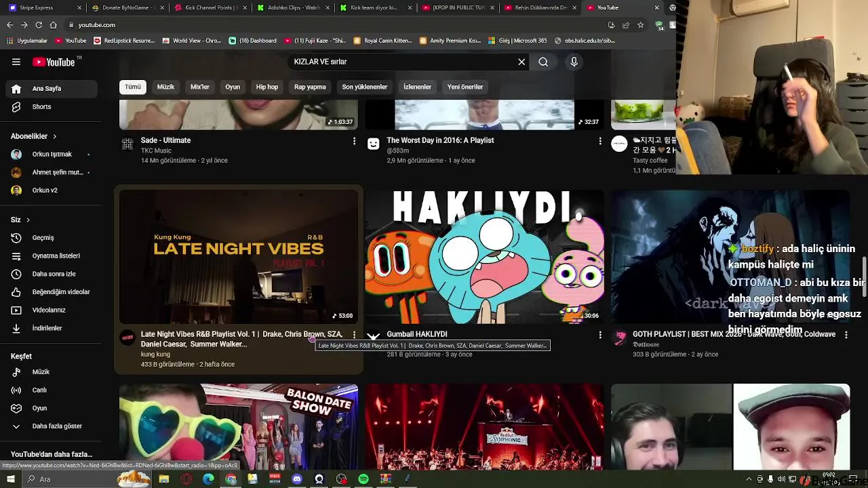Image resolution: width=868 pixels, height=488 pixels.
Task: Play Late Night Vibes thumbnail
Action: 239,257
